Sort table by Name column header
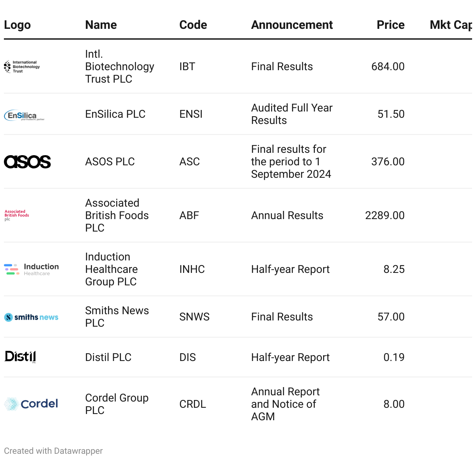 (101, 25)
